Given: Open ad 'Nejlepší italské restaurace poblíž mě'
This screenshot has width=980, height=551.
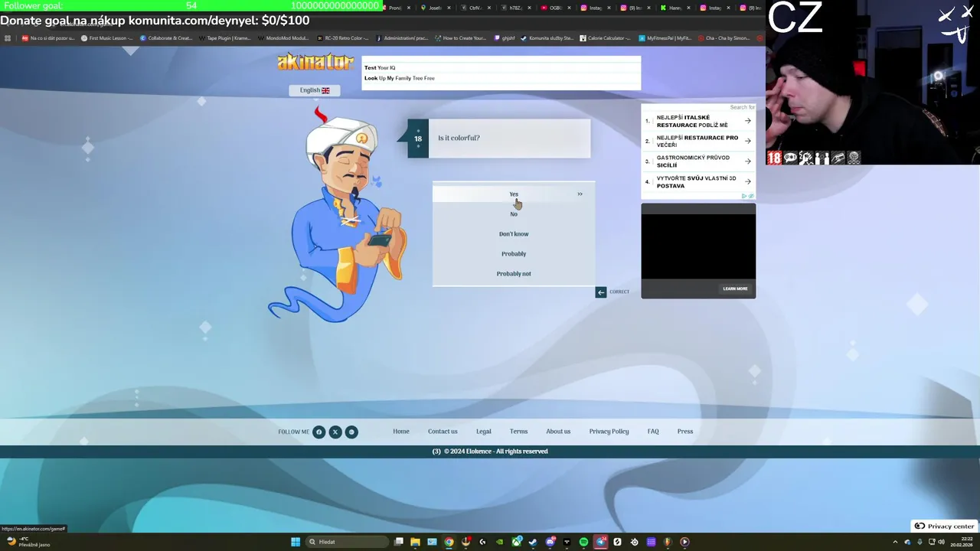Looking at the screenshot, I should tap(698, 121).
